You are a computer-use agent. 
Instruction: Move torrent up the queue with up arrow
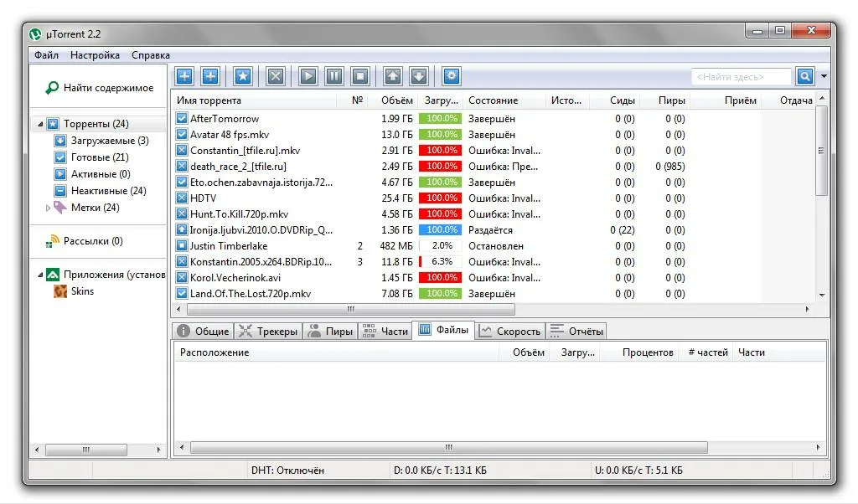point(393,76)
